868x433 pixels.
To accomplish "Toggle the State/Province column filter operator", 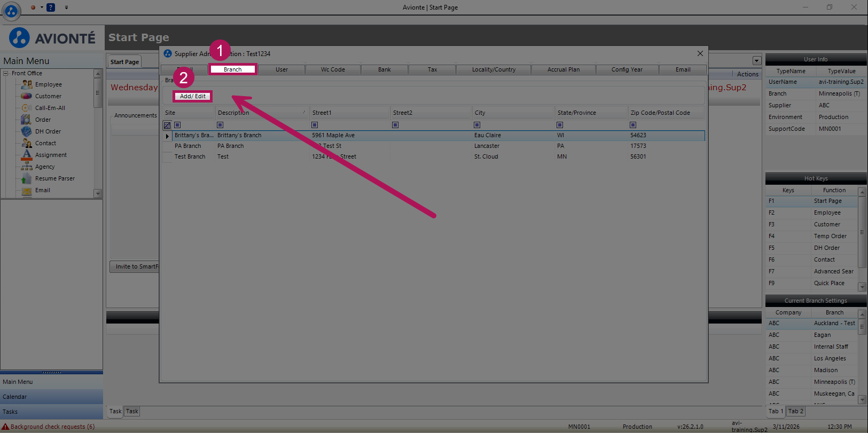I will pyautogui.click(x=560, y=125).
